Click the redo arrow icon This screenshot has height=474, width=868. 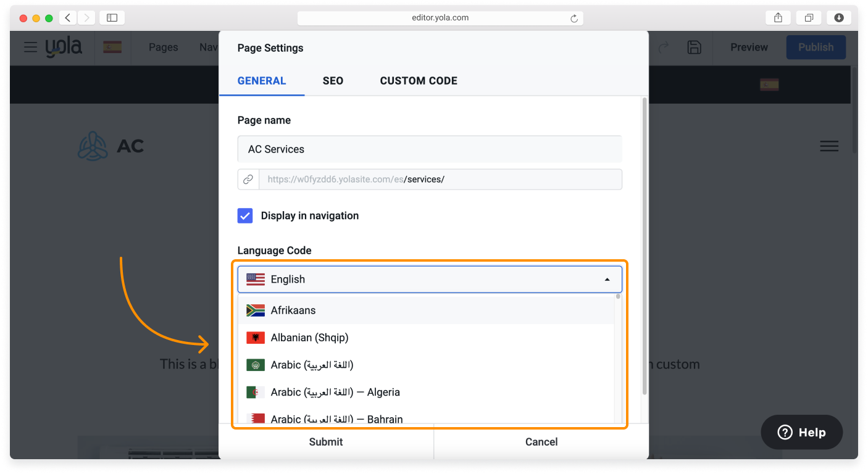tap(664, 48)
